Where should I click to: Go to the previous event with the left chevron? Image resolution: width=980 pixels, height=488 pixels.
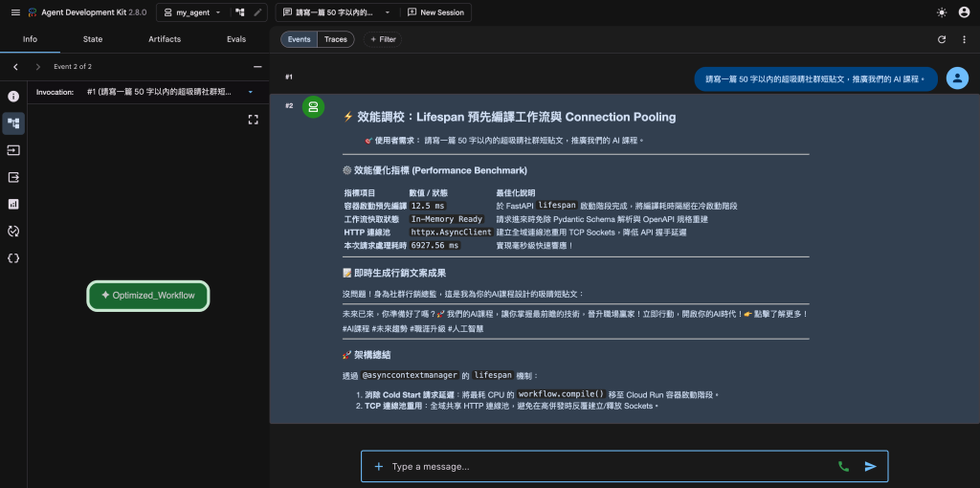tap(15, 67)
